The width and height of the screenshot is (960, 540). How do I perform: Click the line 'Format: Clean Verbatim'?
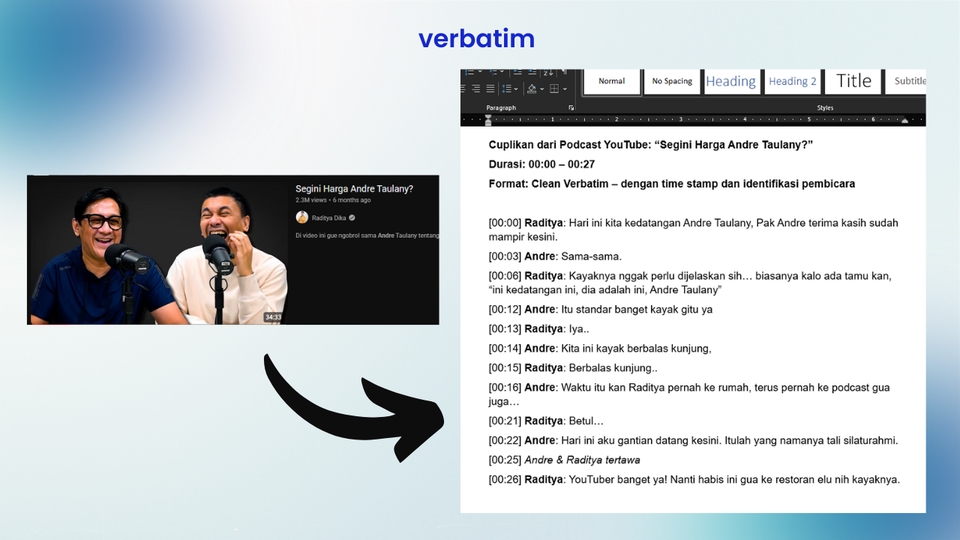click(x=672, y=184)
